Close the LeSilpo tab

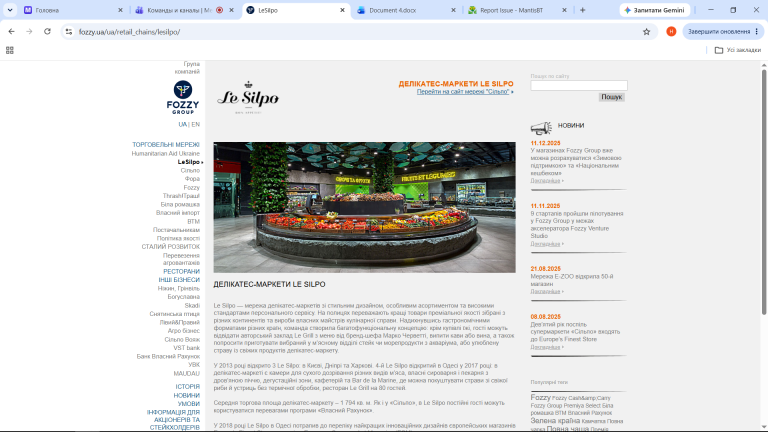(342, 10)
